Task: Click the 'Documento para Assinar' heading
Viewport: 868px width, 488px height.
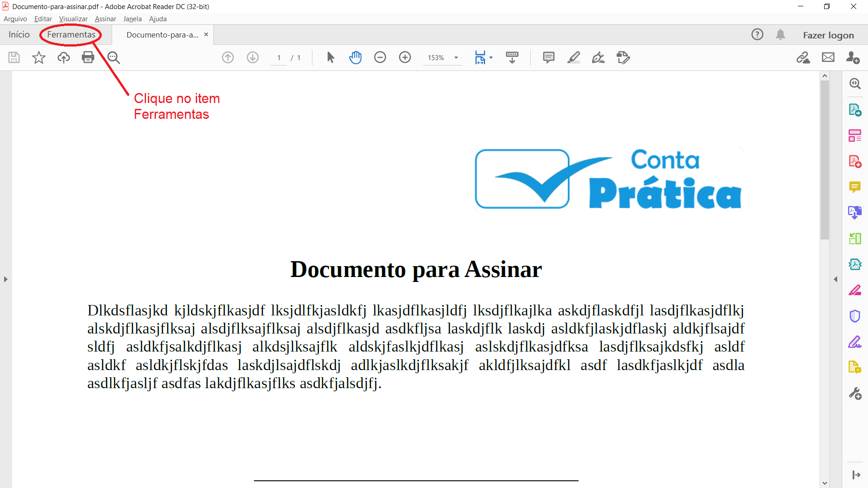Action: [416, 270]
